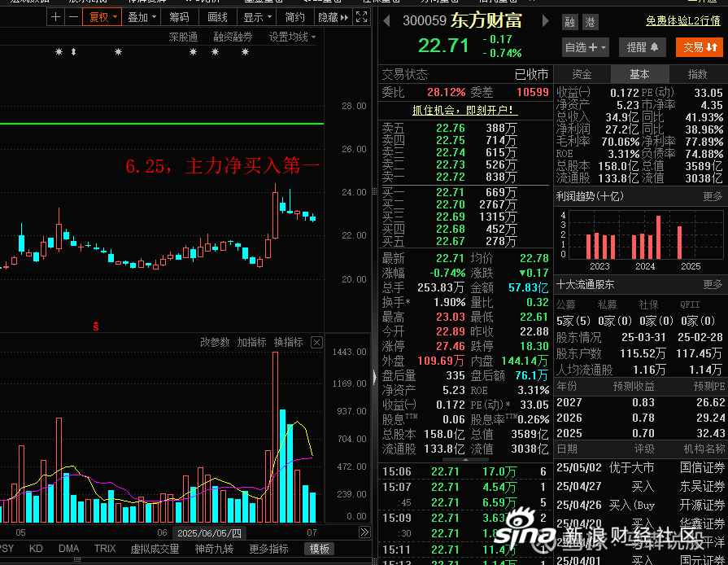Image resolution: width=728 pixels, height=565 pixels.
Task: Open 更多指标 more indicators
Action: pyautogui.click(x=268, y=549)
